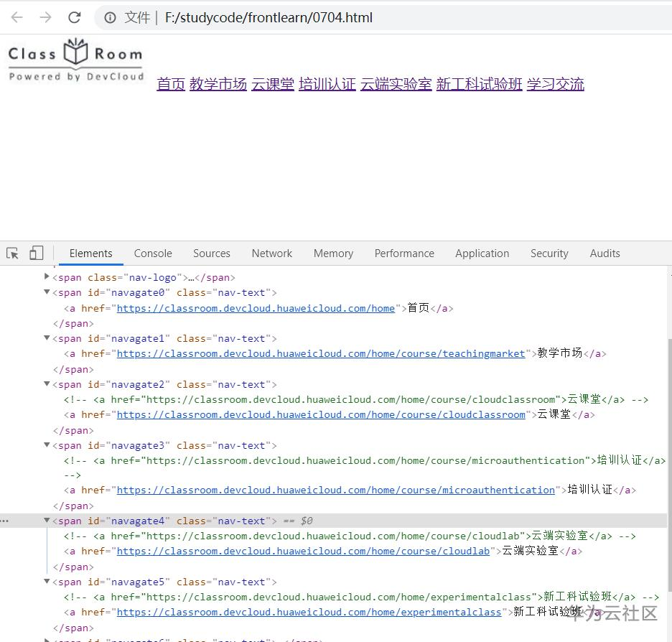Switch to the Security tab

click(x=549, y=253)
